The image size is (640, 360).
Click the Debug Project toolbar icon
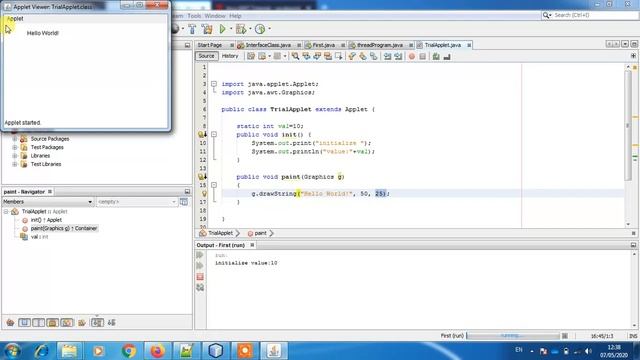(x=241, y=29)
